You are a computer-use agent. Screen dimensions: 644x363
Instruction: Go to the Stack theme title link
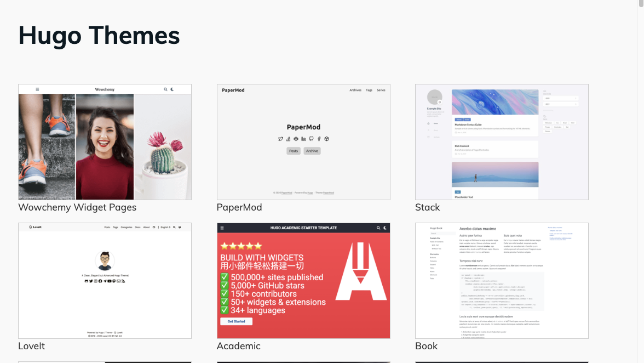[x=427, y=207]
